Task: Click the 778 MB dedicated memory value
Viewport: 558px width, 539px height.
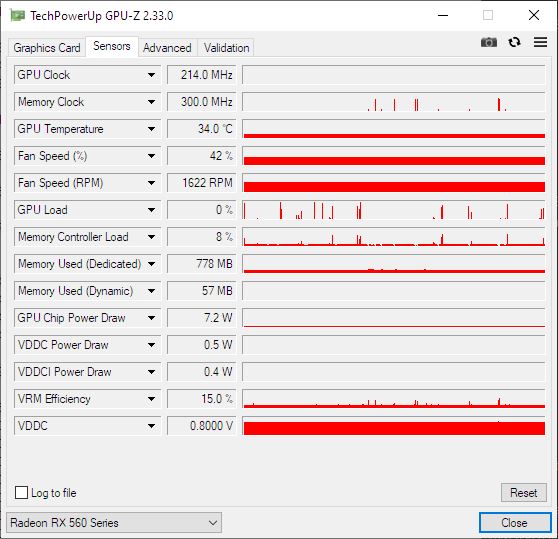Action: pos(201,264)
